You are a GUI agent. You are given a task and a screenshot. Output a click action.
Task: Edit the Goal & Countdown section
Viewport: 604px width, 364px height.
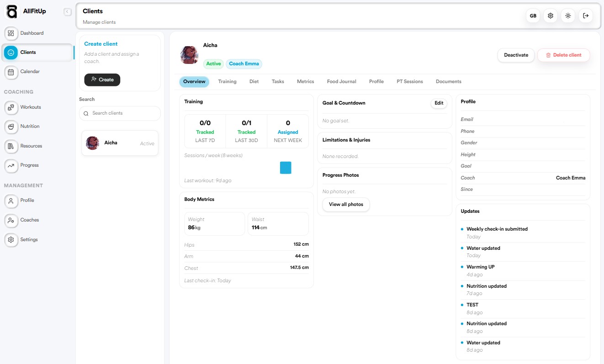point(439,103)
